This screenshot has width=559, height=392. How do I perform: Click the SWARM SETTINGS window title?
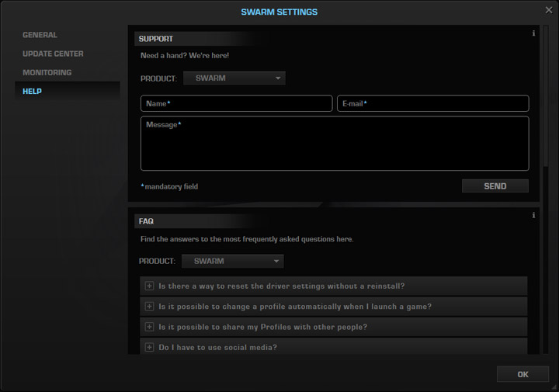[279, 12]
